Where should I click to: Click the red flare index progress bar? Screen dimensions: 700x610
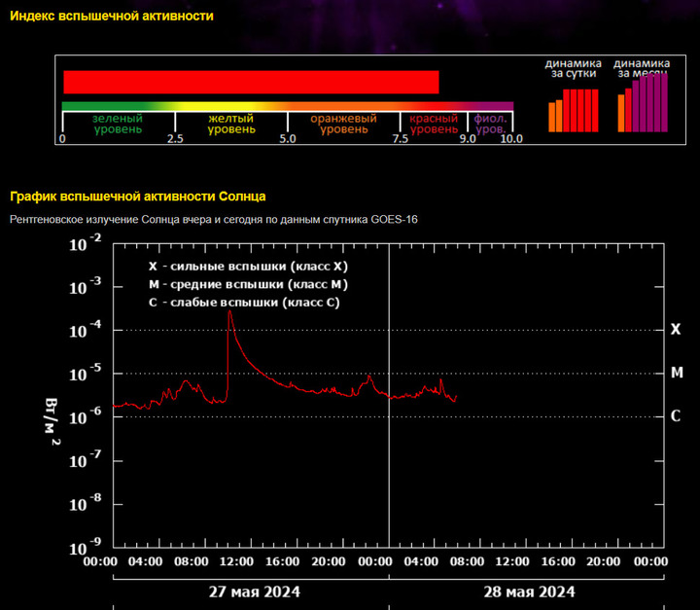tap(251, 82)
